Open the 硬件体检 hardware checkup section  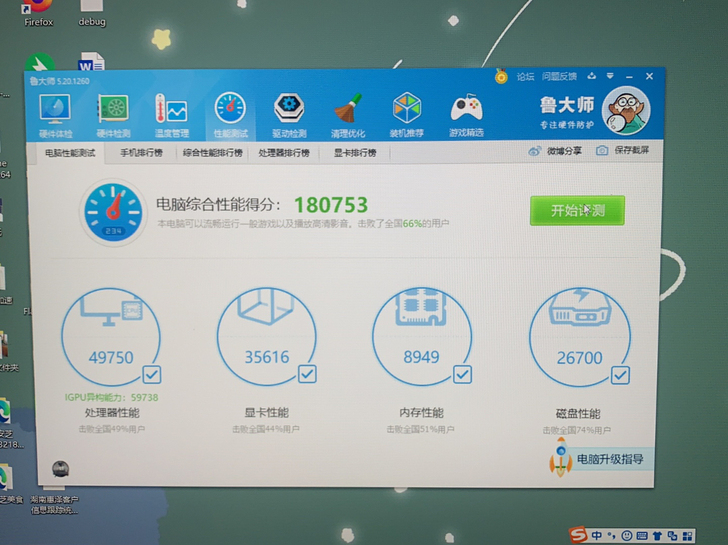55,116
